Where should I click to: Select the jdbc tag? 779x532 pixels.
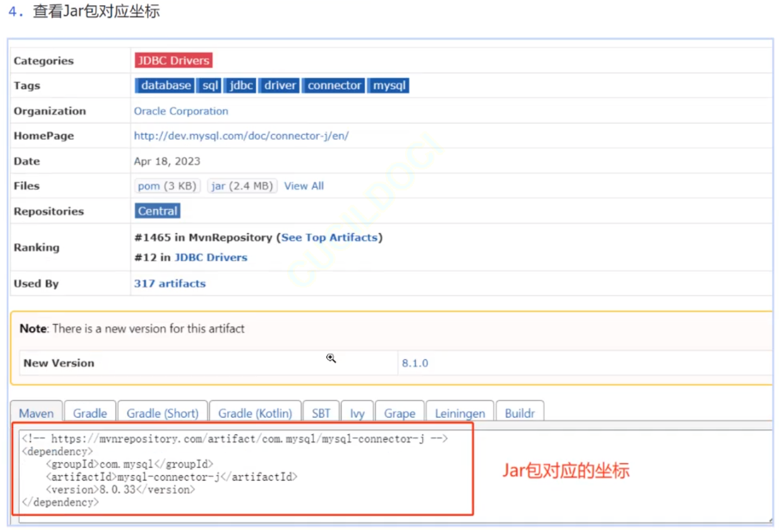[x=241, y=86]
